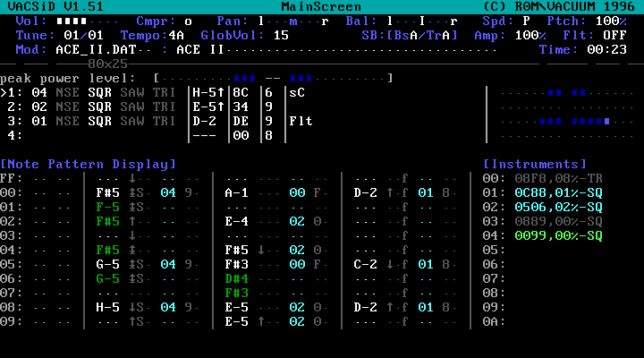
Task: Click the Note Pattern Display heading
Action: click(88, 164)
